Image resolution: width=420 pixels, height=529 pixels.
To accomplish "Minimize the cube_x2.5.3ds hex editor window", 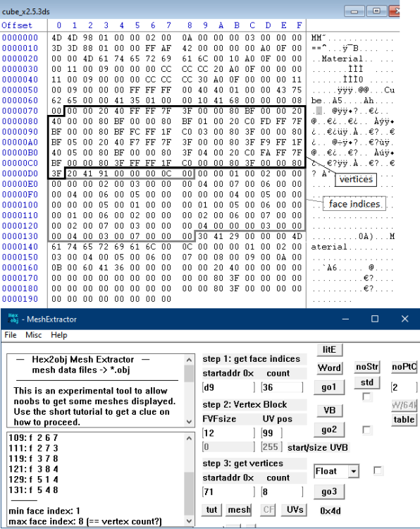I will 354,11.
